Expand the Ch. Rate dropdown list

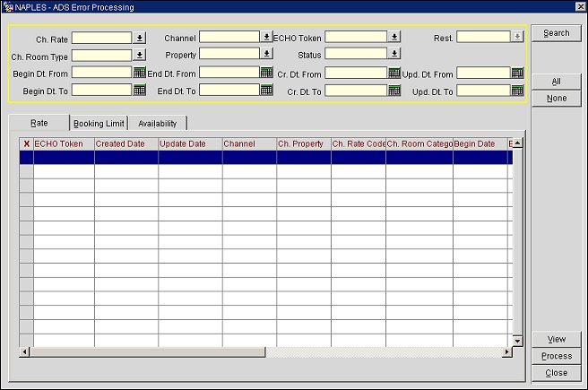pyautogui.click(x=139, y=38)
